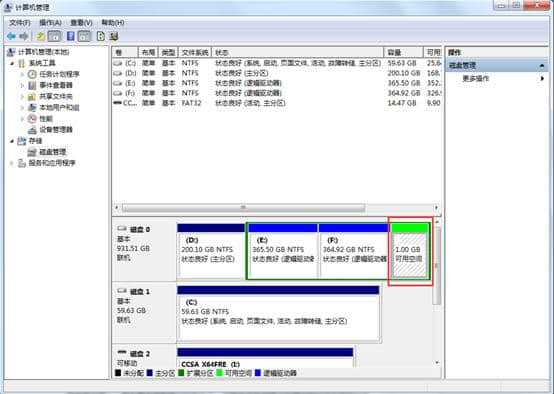Viewport: 554px width, 394px height.
Task: Click the drive icon of volume (F:) row
Action: pos(118,93)
